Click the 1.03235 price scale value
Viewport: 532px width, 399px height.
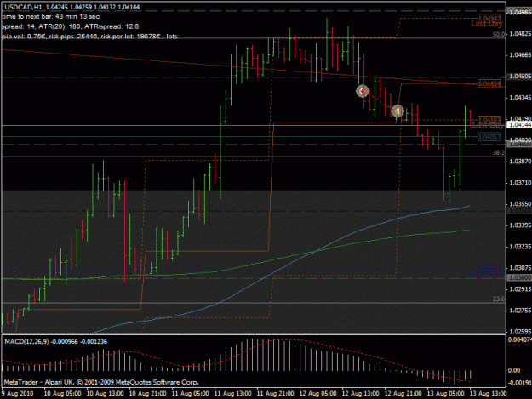coord(520,247)
